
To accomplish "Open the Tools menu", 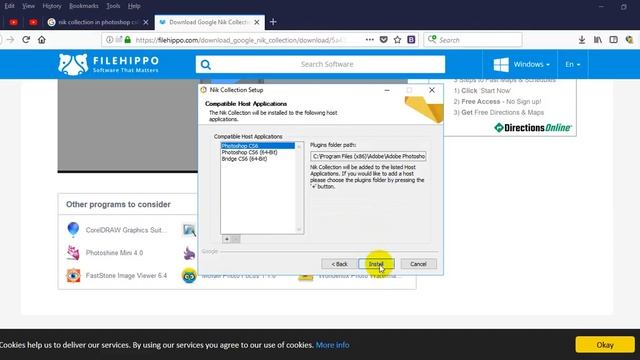I will click(x=113, y=6).
